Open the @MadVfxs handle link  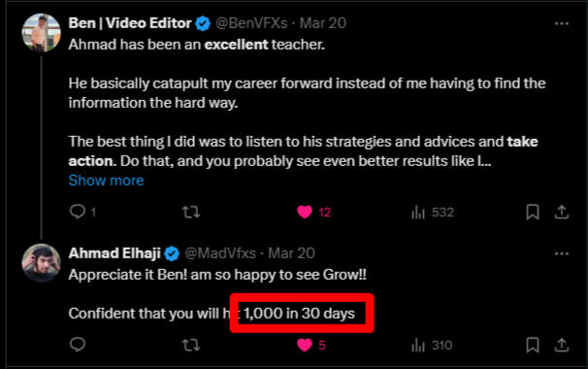coord(220,253)
